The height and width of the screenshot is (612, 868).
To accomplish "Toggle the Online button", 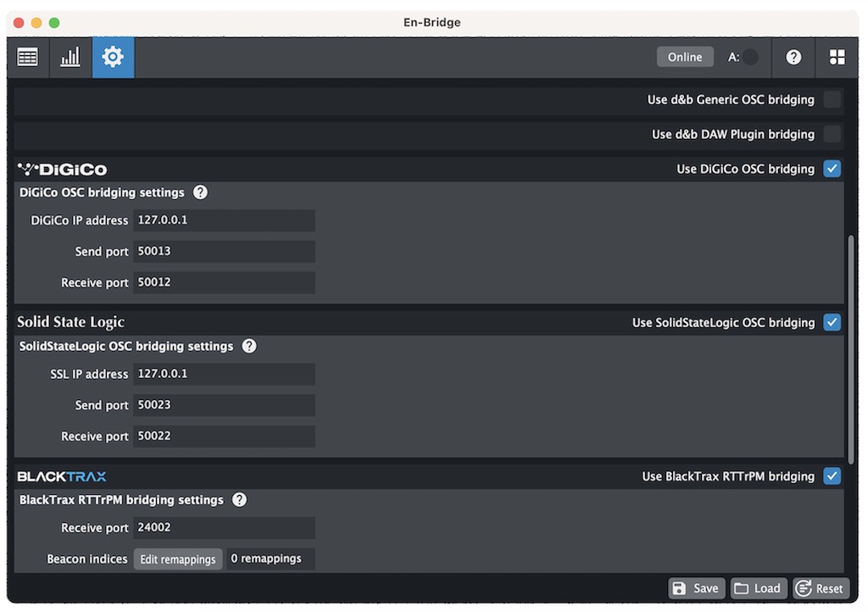I will click(x=685, y=57).
